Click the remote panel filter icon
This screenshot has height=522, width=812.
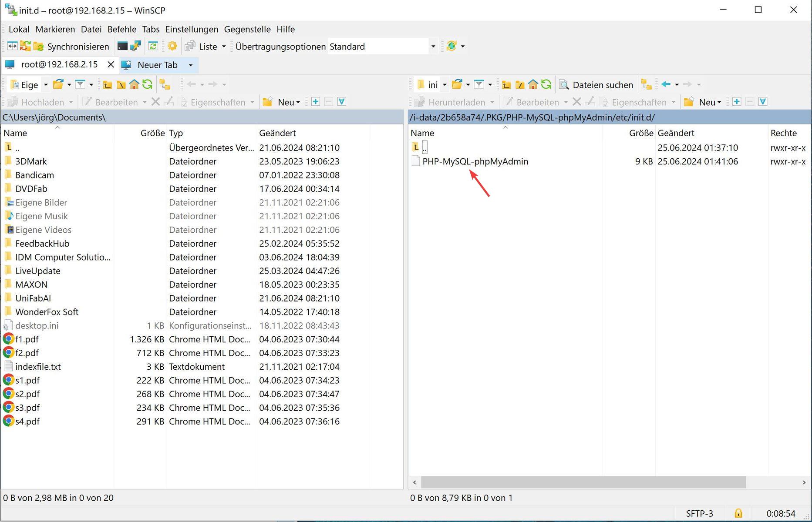click(x=479, y=84)
